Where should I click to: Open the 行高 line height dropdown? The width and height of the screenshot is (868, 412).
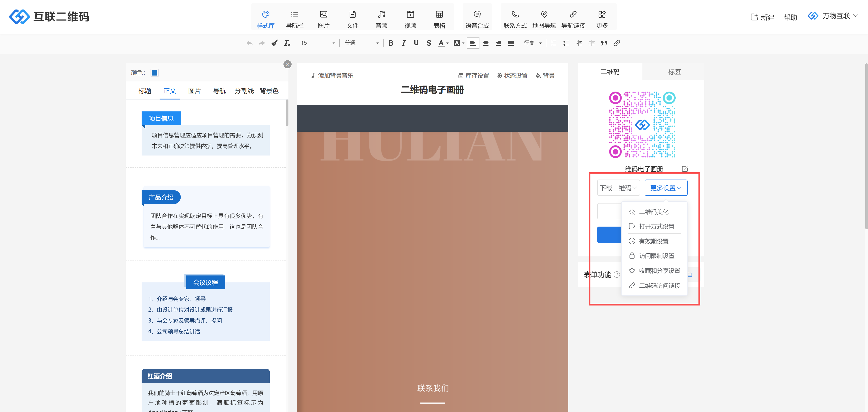click(x=532, y=43)
